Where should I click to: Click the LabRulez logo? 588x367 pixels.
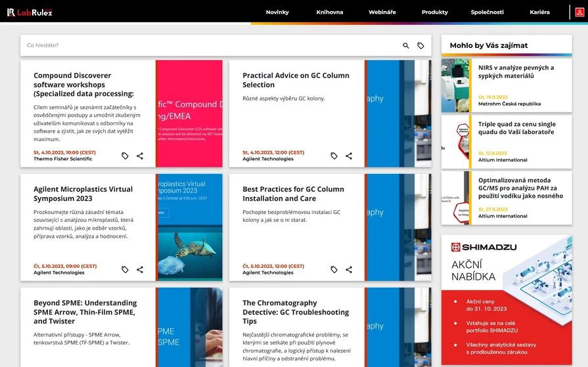tap(30, 12)
